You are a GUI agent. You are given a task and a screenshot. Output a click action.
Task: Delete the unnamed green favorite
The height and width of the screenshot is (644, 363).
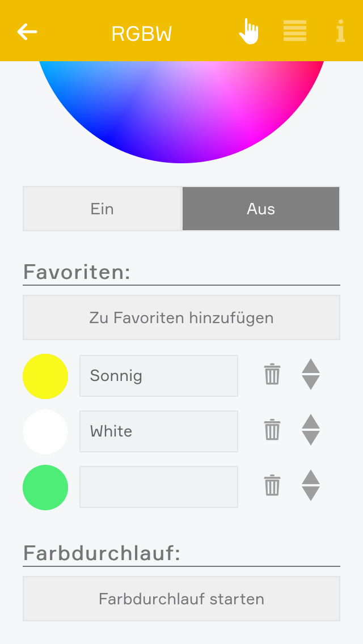tap(272, 486)
